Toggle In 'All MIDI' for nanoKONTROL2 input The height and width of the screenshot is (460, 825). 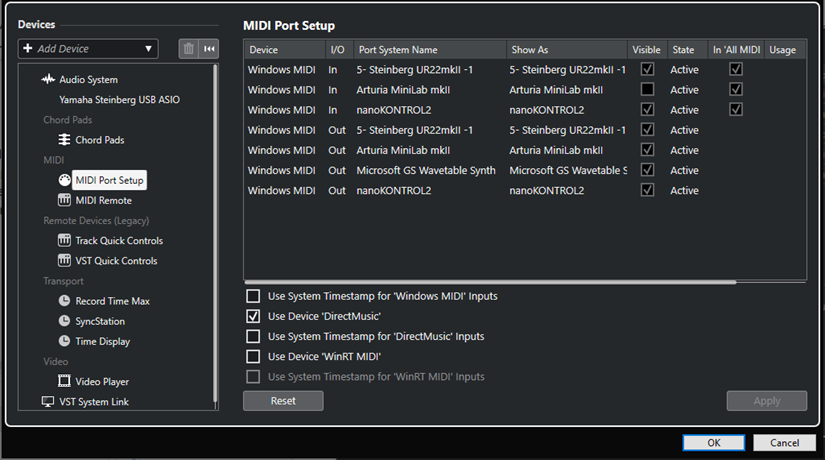pos(736,110)
